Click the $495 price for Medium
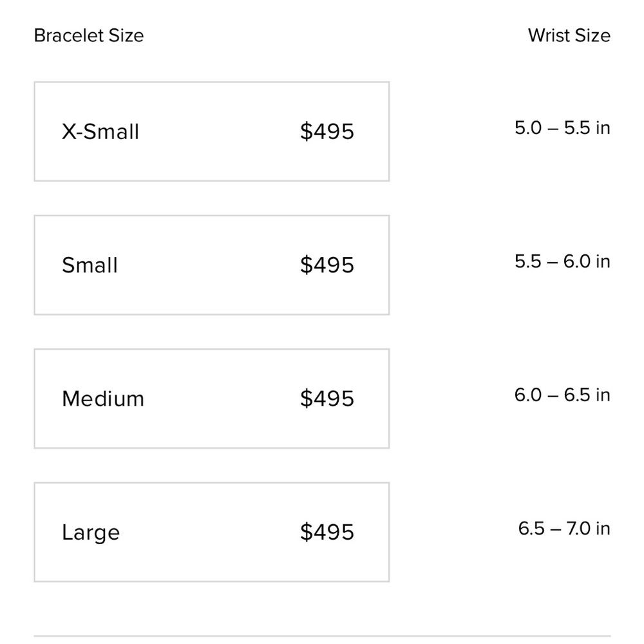The image size is (644, 644). click(327, 399)
